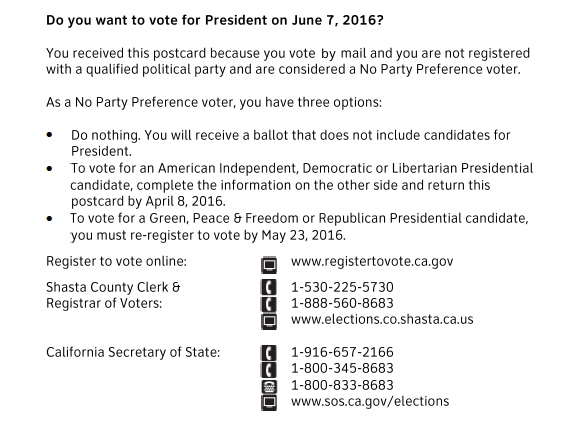575x425 pixels.
Task: Click phone icon next to 1-530-225-5730
Action: coord(269,287)
